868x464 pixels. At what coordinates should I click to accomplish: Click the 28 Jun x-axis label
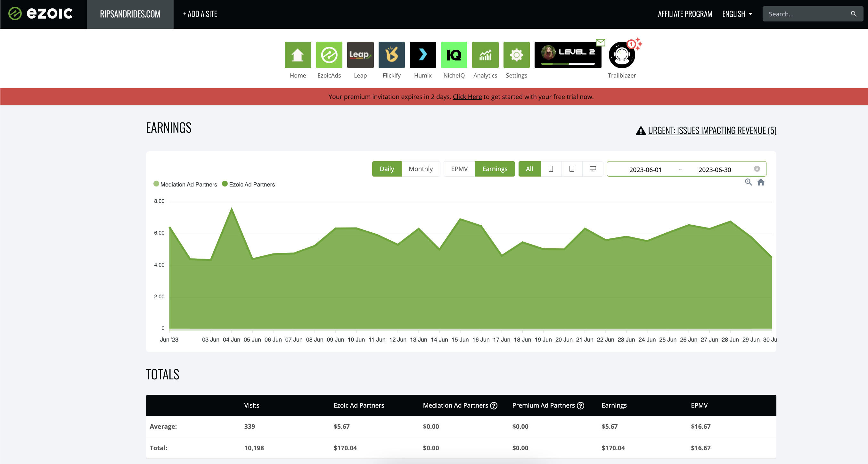730,340
